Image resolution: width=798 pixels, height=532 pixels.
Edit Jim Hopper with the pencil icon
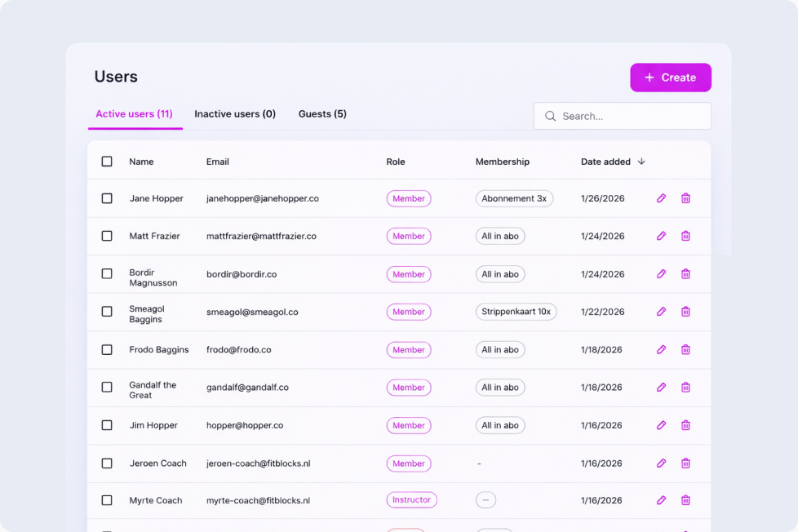point(661,425)
